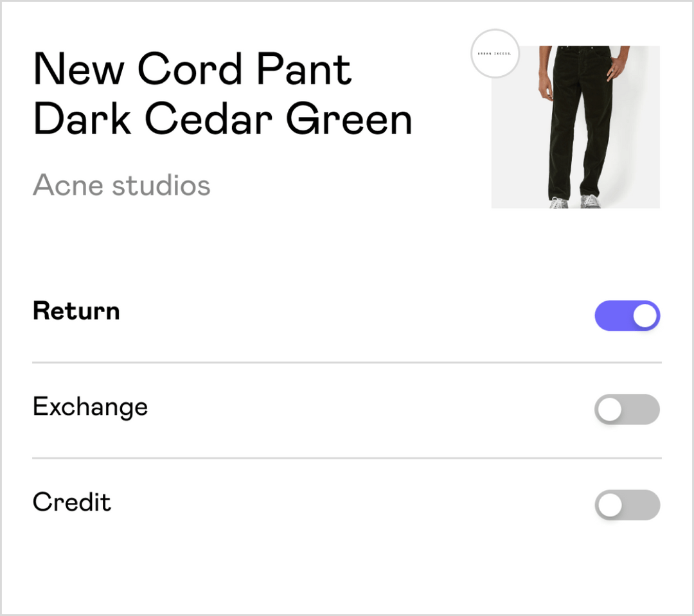Click the model's hand resting on pocket
This screenshot has height=616, width=694.
(612, 69)
